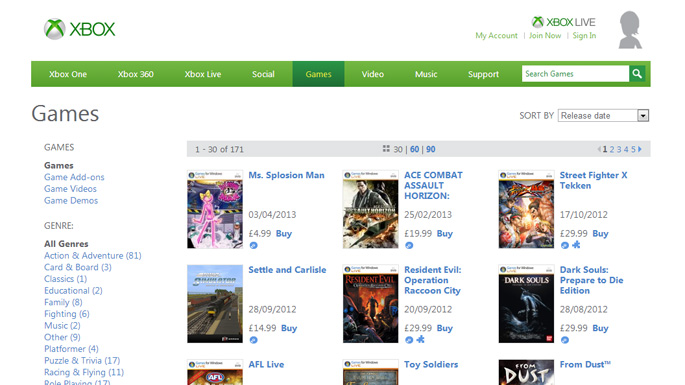Image resolution: width=685 pixels, height=385 pixels.
Task: Buy ACE COMBAT ASSAULT HORIZON for £19.99
Action: pyautogui.click(x=444, y=233)
